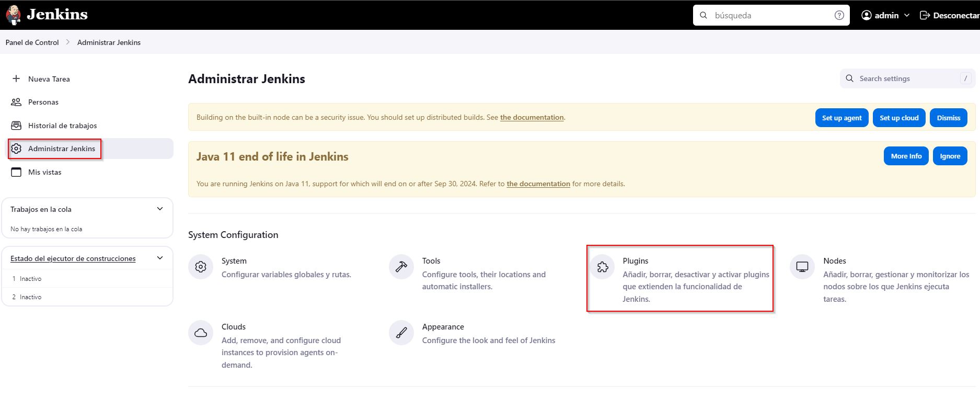Click Administrar Jenkins breadcrumb item
This screenshot has width=980, height=397.
109,42
